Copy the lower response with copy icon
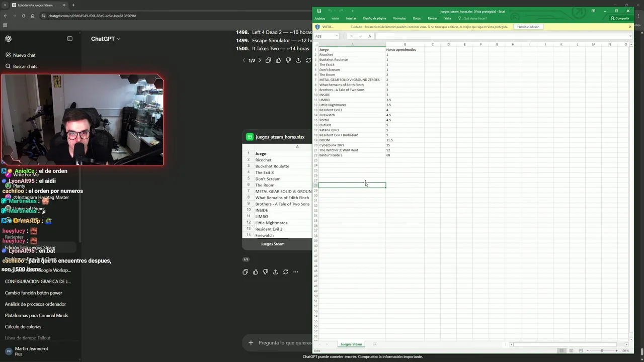 245,272
